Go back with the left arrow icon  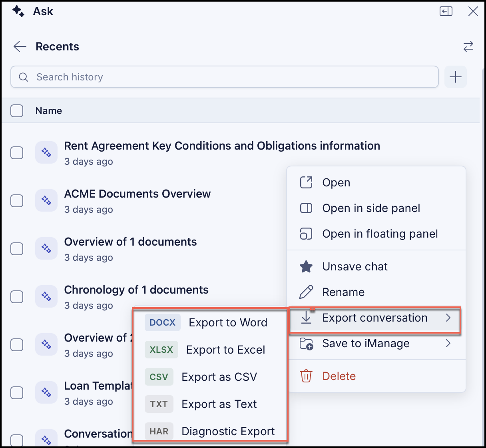20,46
